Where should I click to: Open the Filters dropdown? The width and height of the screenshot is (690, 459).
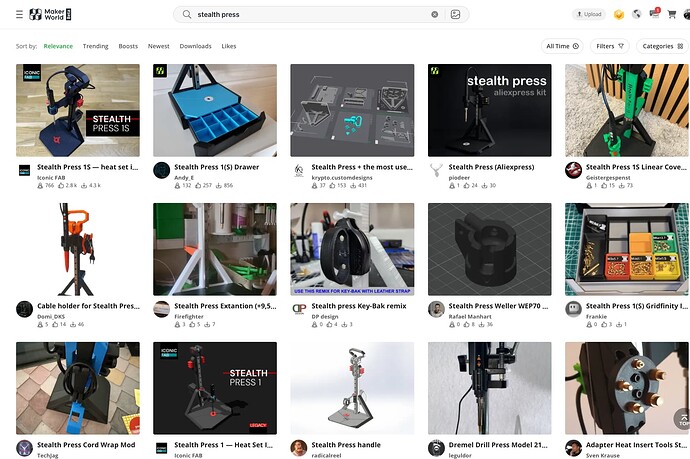tap(609, 46)
